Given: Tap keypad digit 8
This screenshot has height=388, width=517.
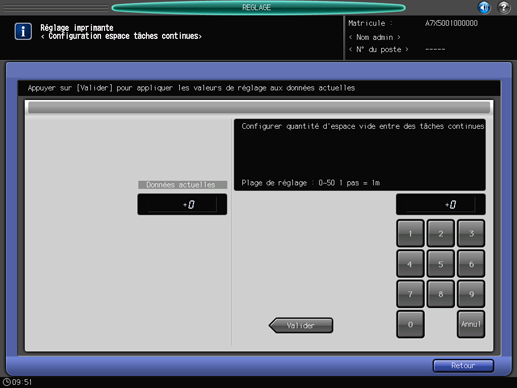Looking at the screenshot, I should [441, 294].
